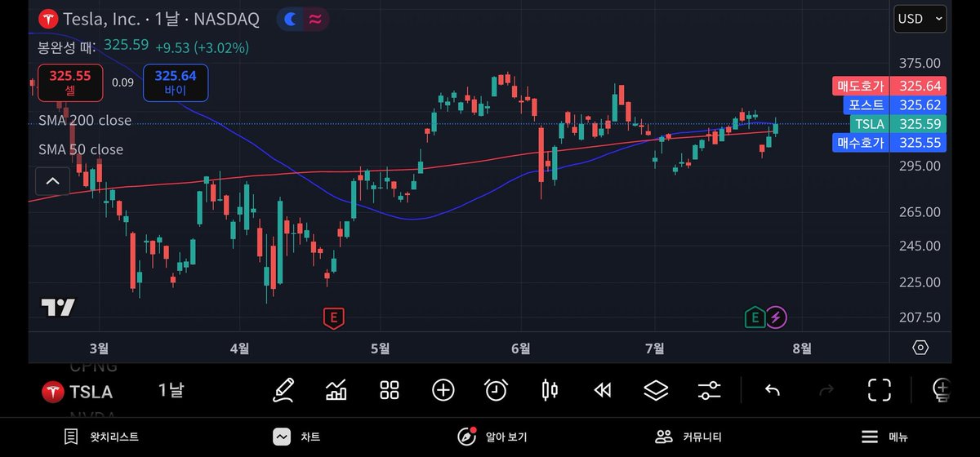Image resolution: width=980 pixels, height=457 pixels.
Task: Open the TSLA symbol search
Action: point(78,392)
